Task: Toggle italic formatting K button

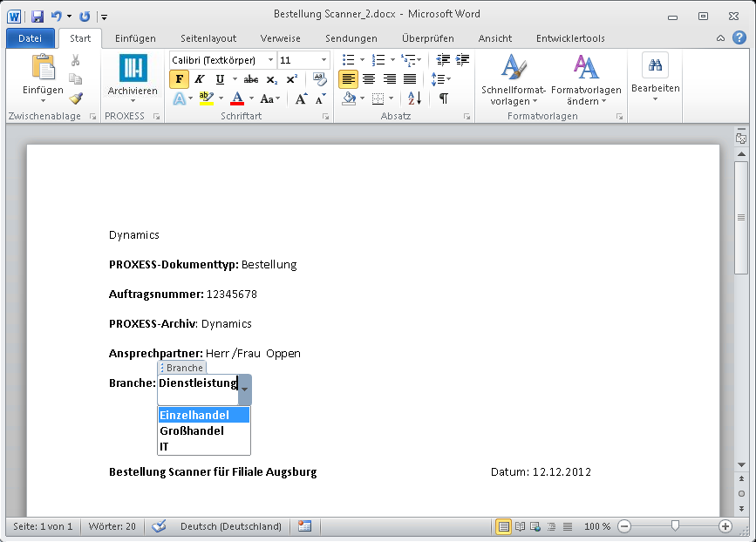Action: click(x=200, y=79)
